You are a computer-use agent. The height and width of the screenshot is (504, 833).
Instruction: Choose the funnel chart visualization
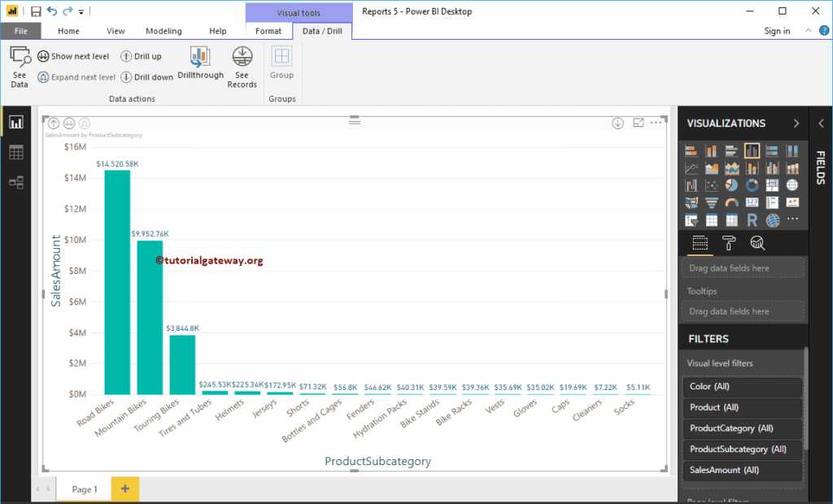click(x=711, y=202)
